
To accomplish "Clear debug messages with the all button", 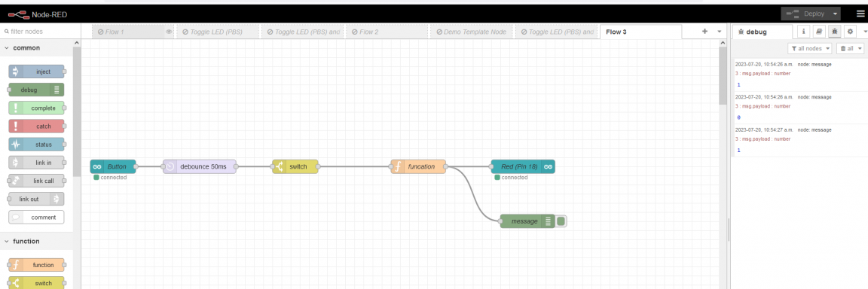I will tap(850, 49).
